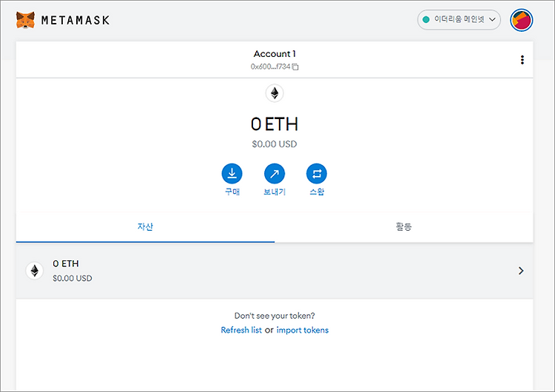Click the ETH icon in asset row
This screenshot has width=555, height=392.
[x=35, y=271]
